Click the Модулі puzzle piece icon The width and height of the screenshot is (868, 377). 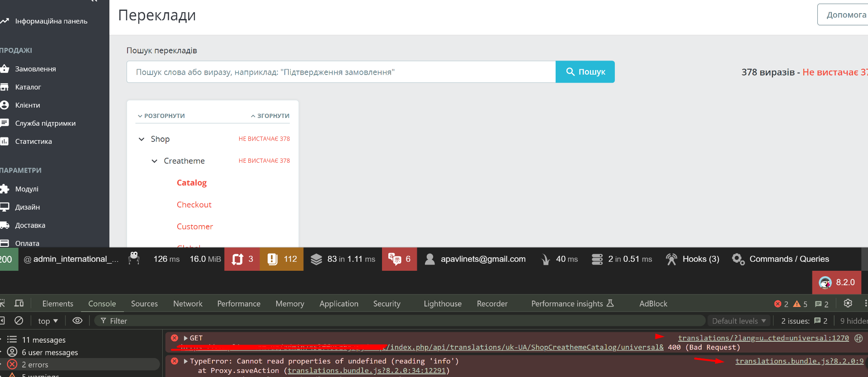coord(5,189)
